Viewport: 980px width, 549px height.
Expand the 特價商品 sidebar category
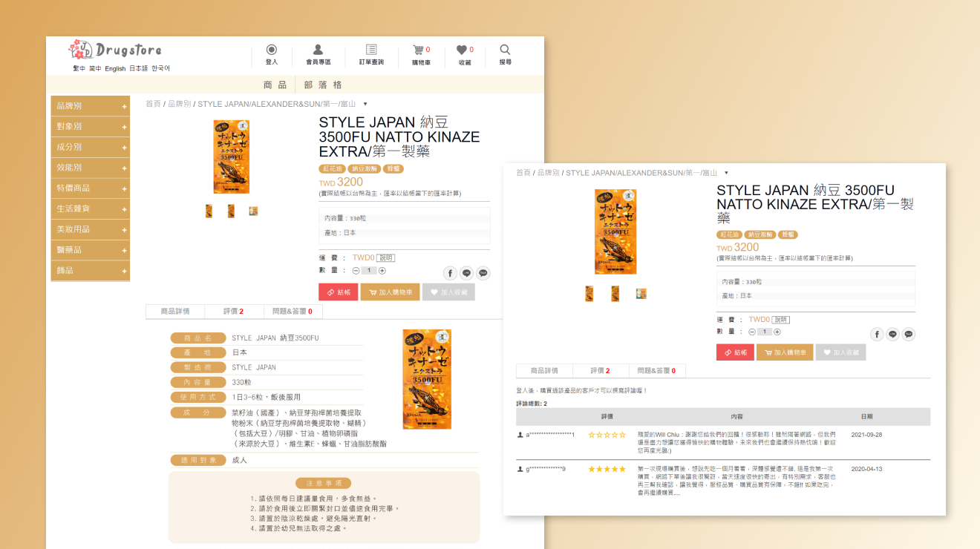tap(91, 188)
